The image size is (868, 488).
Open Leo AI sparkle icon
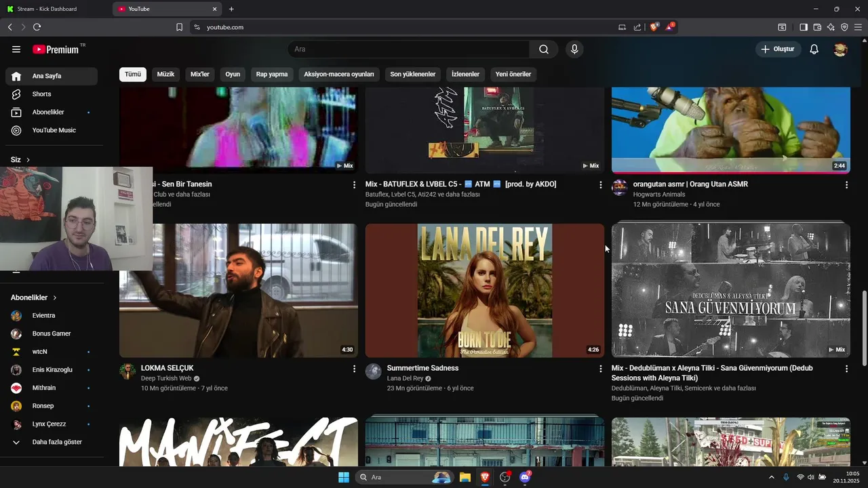click(831, 27)
